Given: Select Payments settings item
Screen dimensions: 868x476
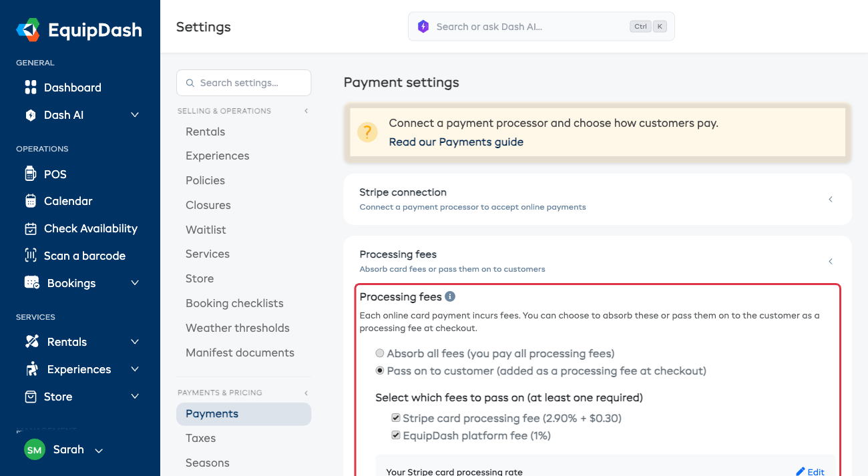Looking at the screenshot, I should [244, 414].
